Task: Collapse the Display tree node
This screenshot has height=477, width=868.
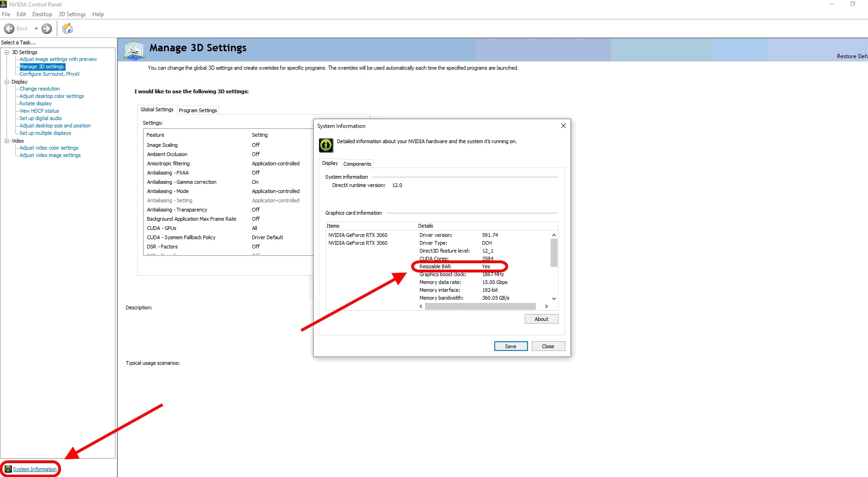Action: click(x=7, y=82)
